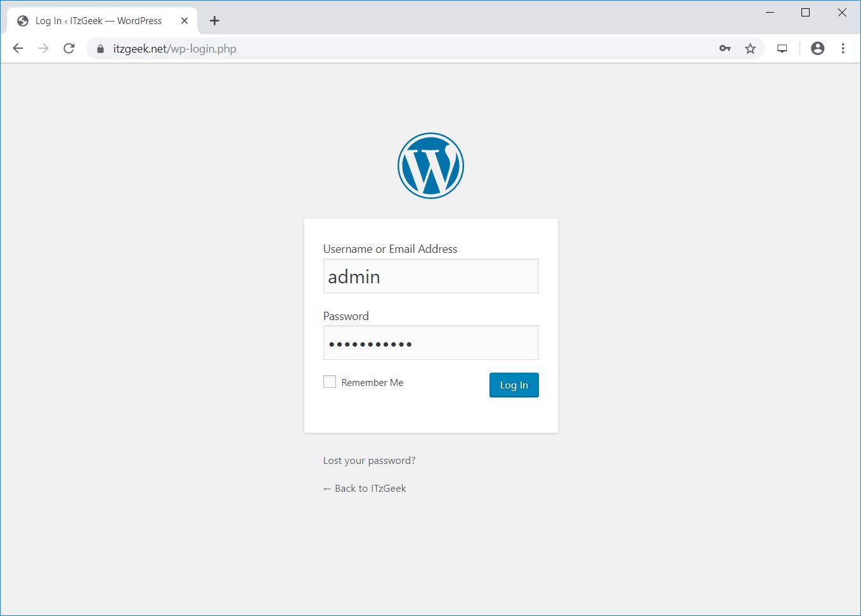Image resolution: width=861 pixels, height=616 pixels.
Task: Click the Remember Me label text
Action: tap(372, 383)
